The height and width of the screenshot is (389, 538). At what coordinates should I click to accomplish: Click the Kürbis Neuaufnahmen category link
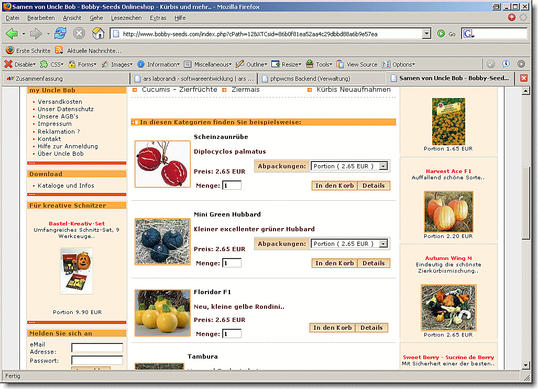click(x=353, y=90)
